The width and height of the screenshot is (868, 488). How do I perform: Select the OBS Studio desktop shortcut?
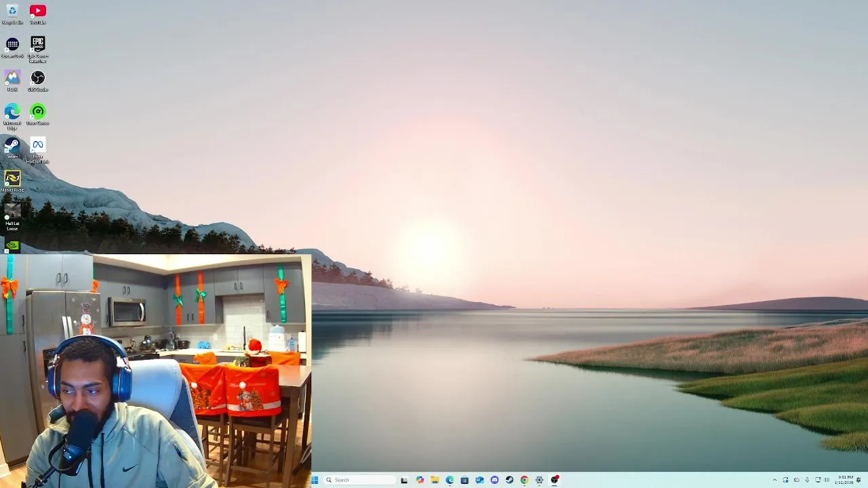[38, 81]
